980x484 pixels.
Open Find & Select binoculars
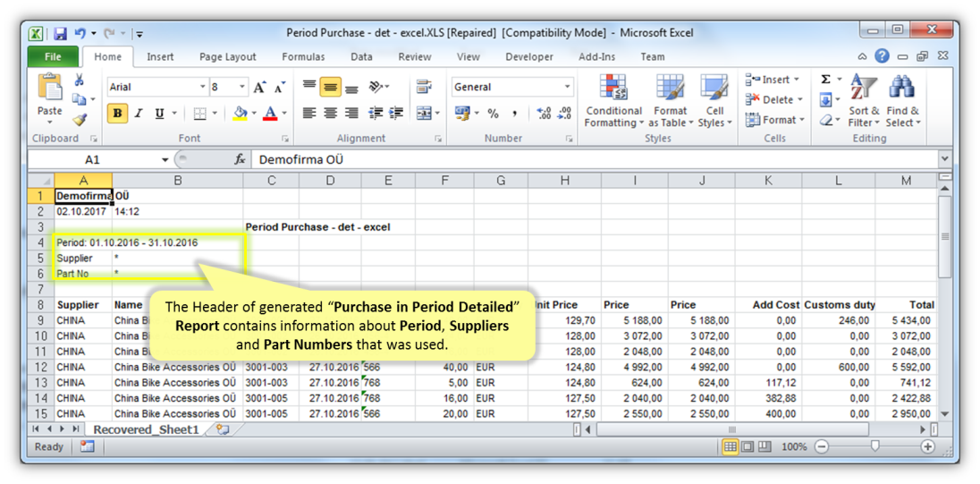point(903,102)
